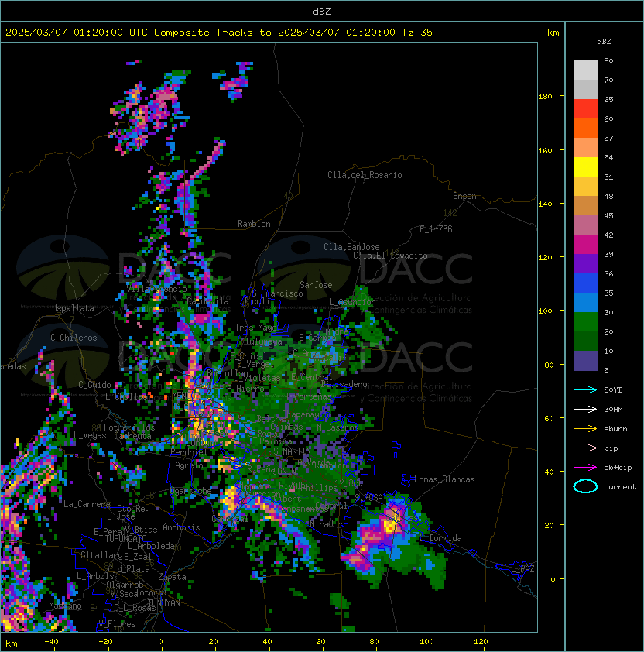Click the 'km' label at bottom-left axis
The width and height of the screenshot is (644, 652).
[x=12, y=643]
